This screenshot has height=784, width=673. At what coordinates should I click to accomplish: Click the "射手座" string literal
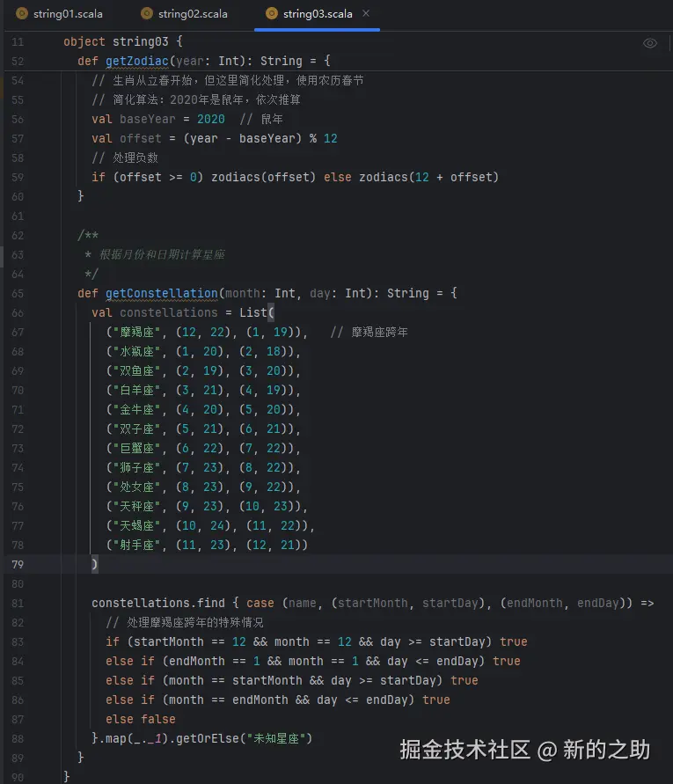(x=136, y=545)
